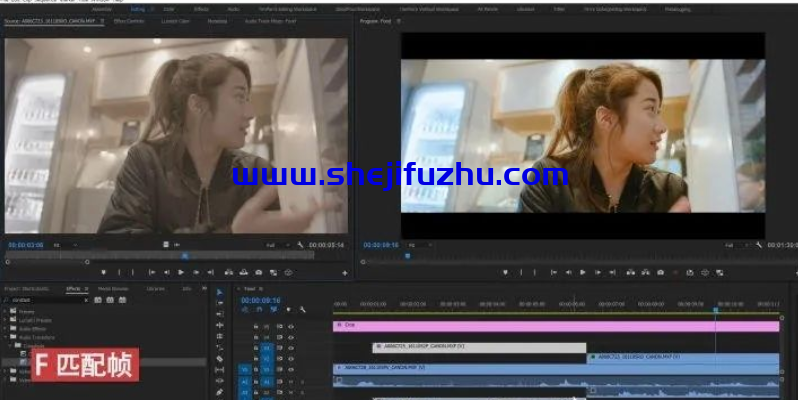Toggle sync lock for top video track
Screen dimensions: 798x400
280,326
